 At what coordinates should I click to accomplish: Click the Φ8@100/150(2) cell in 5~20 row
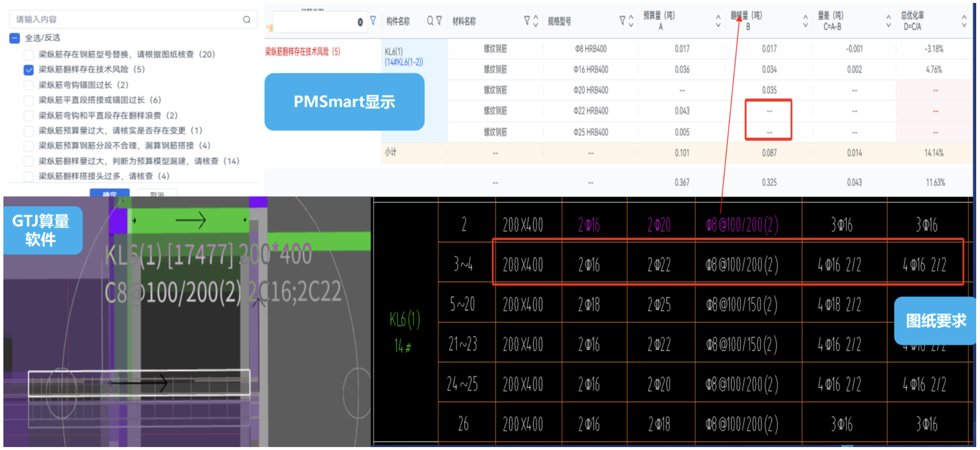[x=742, y=304]
